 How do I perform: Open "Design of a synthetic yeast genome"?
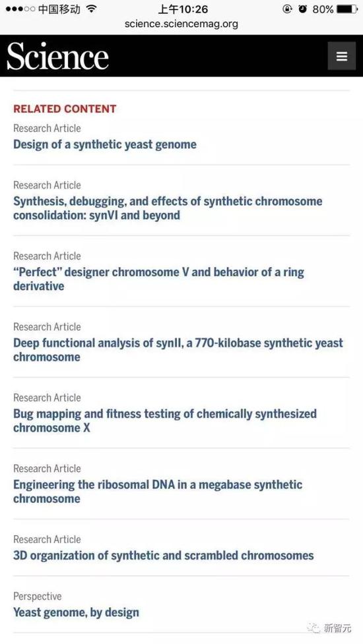[105, 144]
